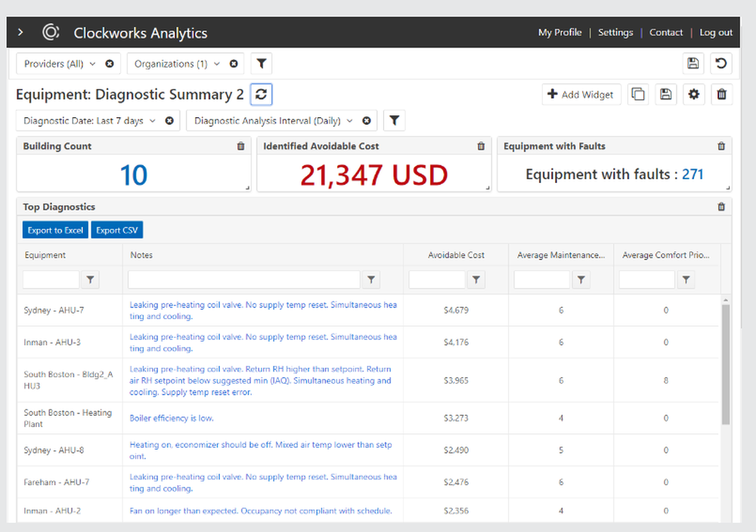The height and width of the screenshot is (532, 756).
Task: Clear the Organizations filter
Action: [x=234, y=63]
